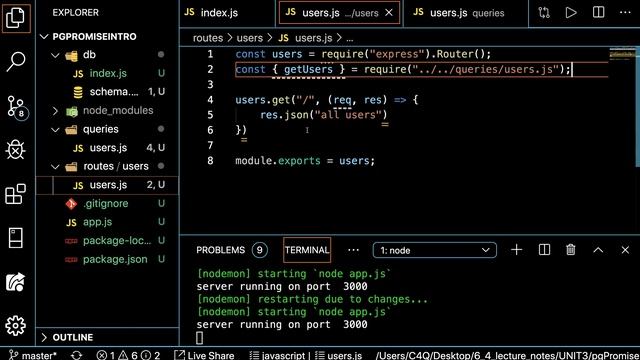Open the PROBLEMS panel tab
This screenshot has width=640, height=360.
pos(232,250)
